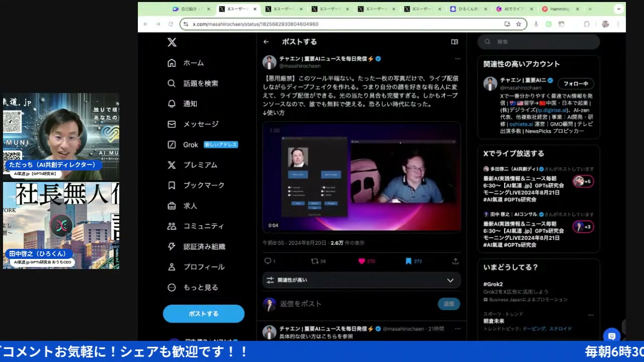The height and width of the screenshot is (362, 644).
Task: Switch to the 自己紹介 browser tab
Action: click(x=191, y=9)
